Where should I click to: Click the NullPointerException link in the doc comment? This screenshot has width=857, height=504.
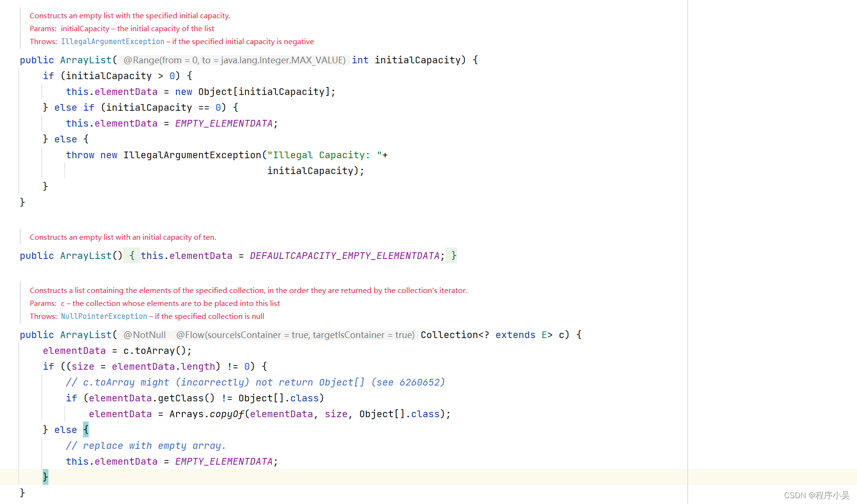click(104, 316)
